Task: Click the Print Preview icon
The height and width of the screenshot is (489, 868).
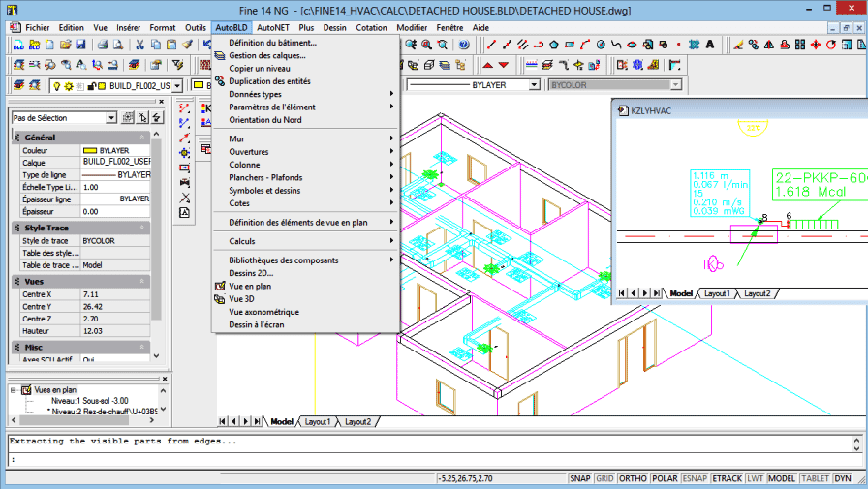Action: pos(118,45)
